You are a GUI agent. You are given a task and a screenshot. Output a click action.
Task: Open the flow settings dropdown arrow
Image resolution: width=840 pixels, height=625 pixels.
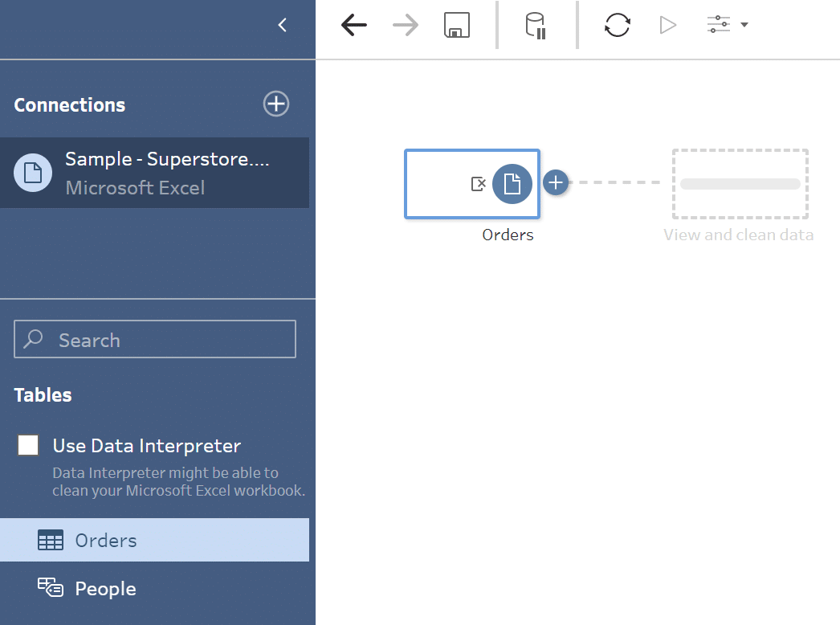(x=744, y=24)
